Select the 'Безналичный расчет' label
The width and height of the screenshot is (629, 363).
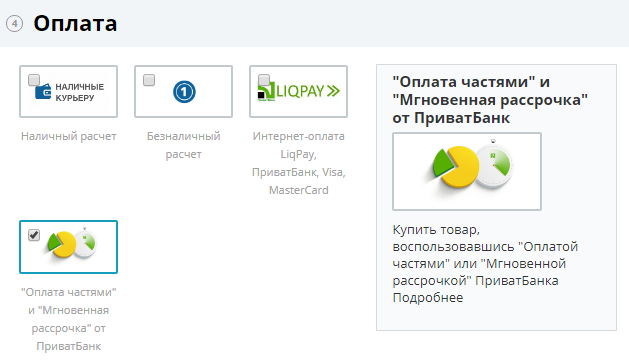point(184,145)
